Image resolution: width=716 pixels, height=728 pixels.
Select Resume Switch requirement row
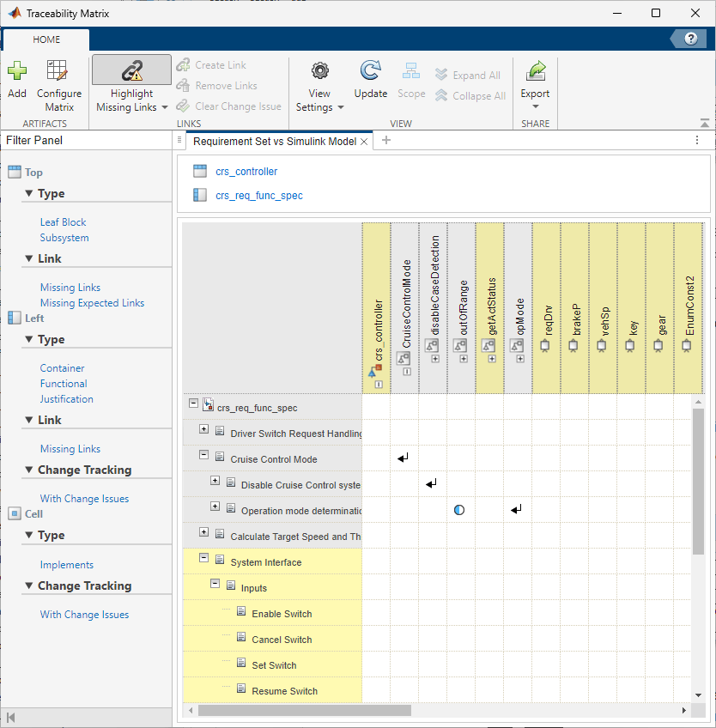click(272, 690)
